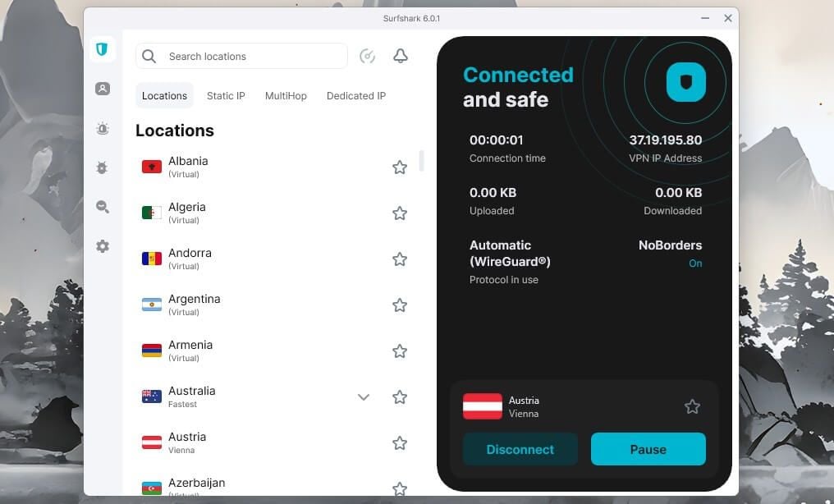
Task: Click the Austria flag in locations list
Action: tap(152, 442)
